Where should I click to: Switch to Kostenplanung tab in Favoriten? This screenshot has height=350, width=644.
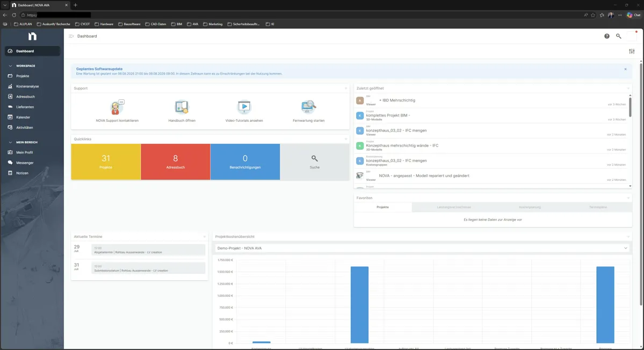coord(530,207)
